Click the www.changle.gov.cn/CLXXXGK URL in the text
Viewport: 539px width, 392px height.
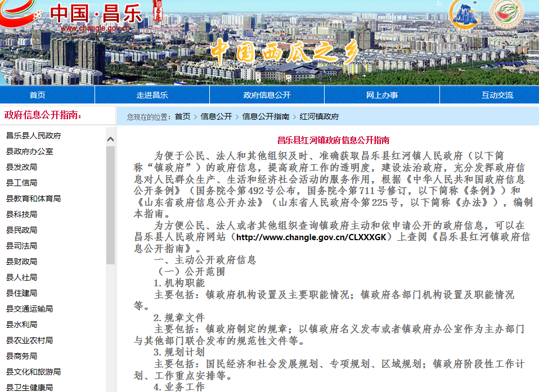[311, 237]
